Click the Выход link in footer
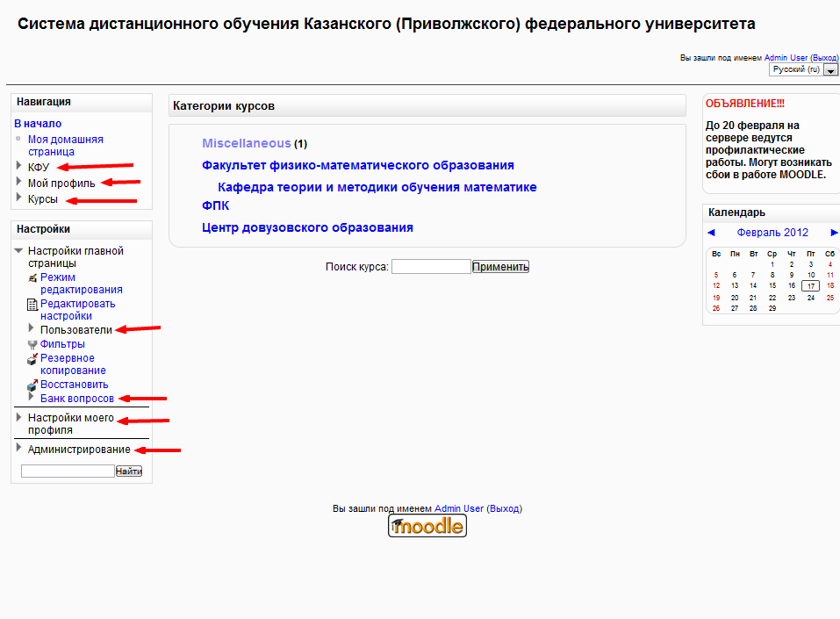840x619 pixels. [x=504, y=508]
